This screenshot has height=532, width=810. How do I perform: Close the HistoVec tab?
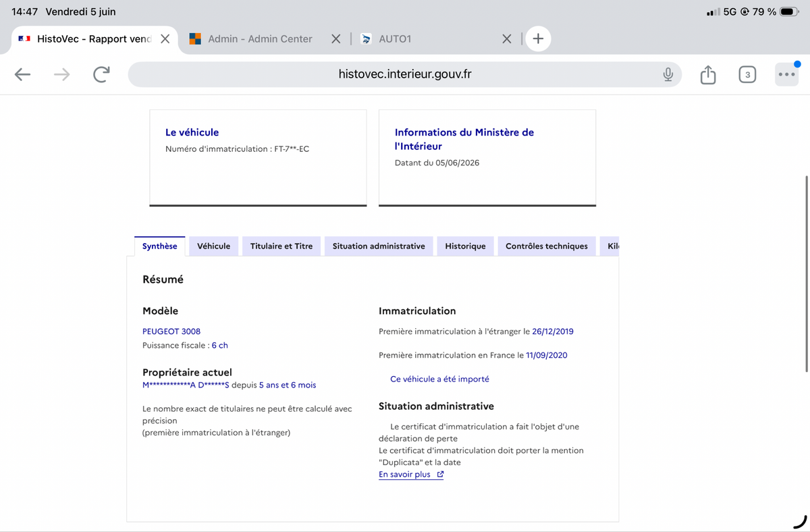[x=165, y=39]
